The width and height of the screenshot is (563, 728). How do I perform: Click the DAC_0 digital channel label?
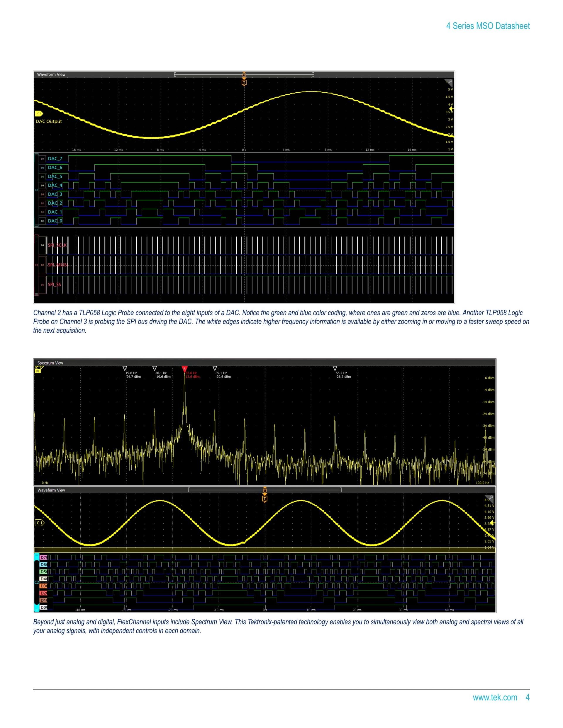[55, 221]
